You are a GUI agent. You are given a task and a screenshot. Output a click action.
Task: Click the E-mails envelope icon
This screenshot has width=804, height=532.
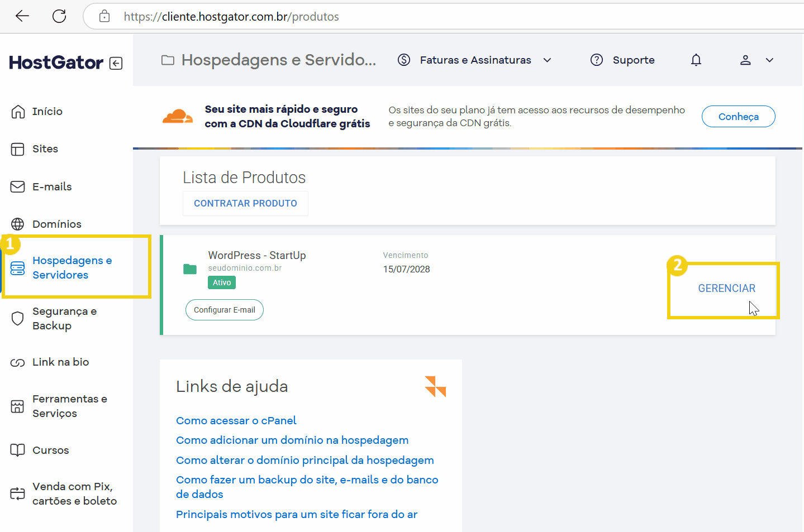click(18, 186)
